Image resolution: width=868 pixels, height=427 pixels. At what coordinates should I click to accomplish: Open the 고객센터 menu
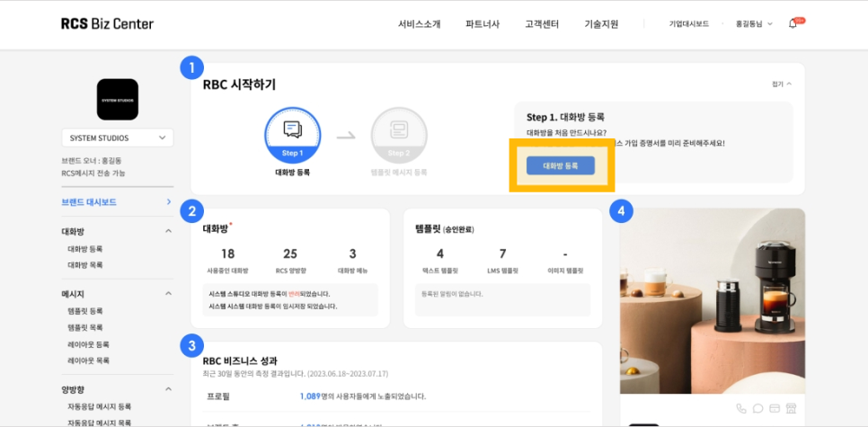[542, 23]
